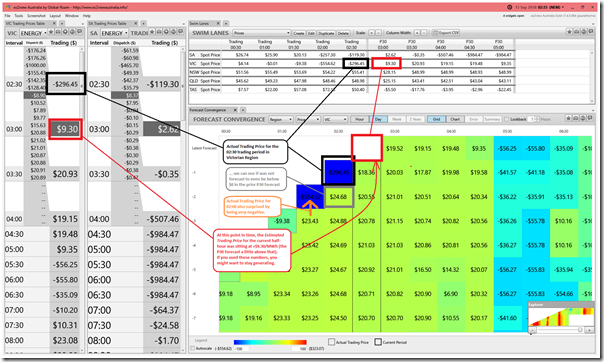Click the Explorer thumbnail preview
Screen dimensions: 604x362
(x=561, y=317)
